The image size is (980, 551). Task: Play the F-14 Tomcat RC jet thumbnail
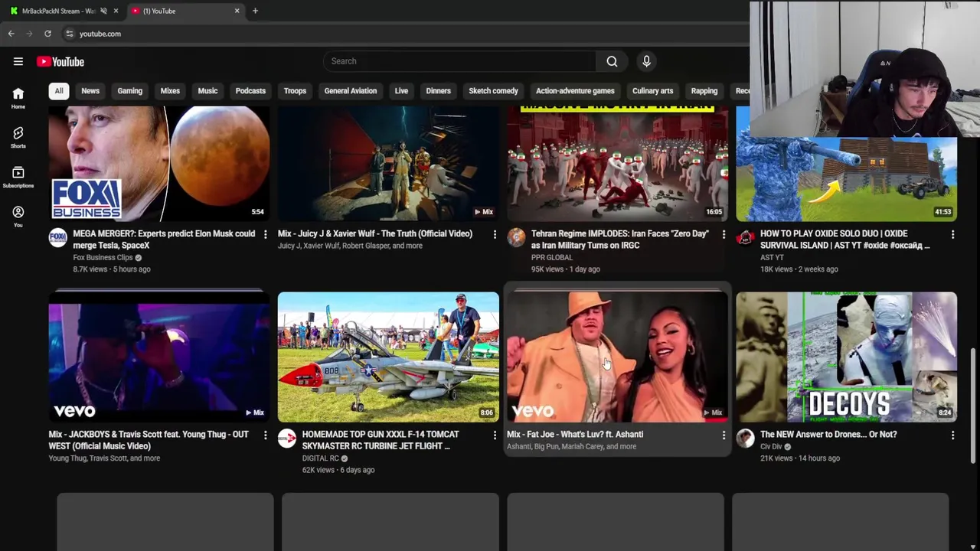388,357
